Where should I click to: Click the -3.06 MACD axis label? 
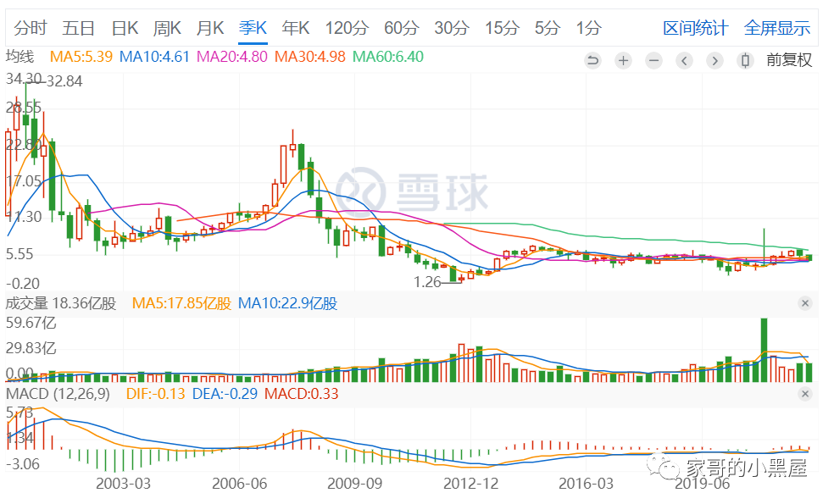click(23, 464)
